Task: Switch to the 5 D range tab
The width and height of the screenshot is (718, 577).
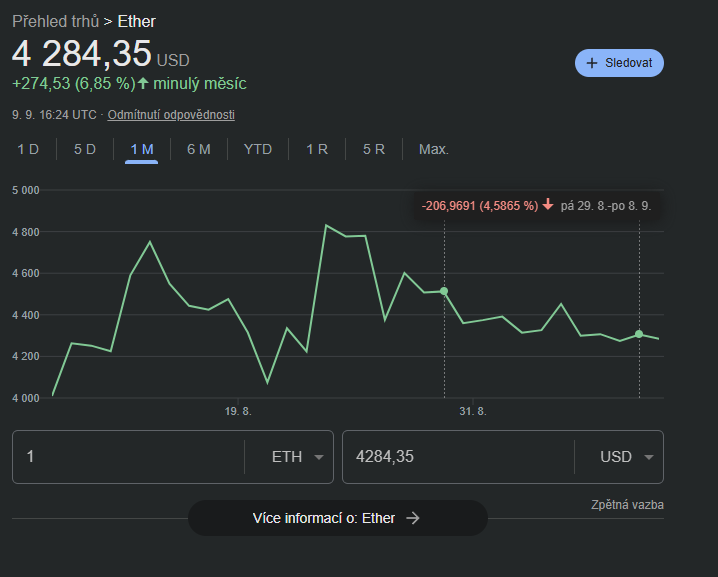Action: coord(85,149)
